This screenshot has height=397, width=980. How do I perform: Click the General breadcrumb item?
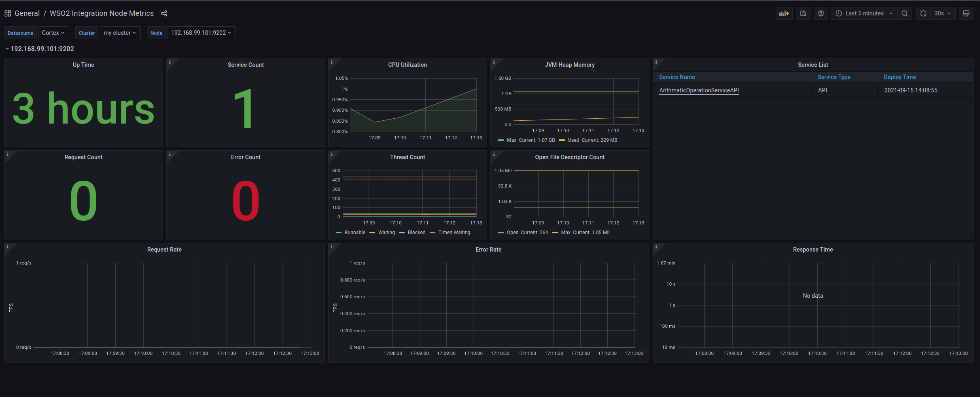point(27,13)
